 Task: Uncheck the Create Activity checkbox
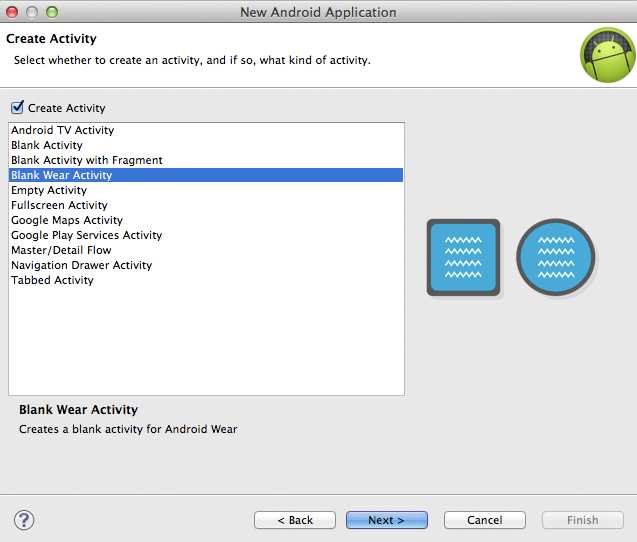tap(17, 107)
